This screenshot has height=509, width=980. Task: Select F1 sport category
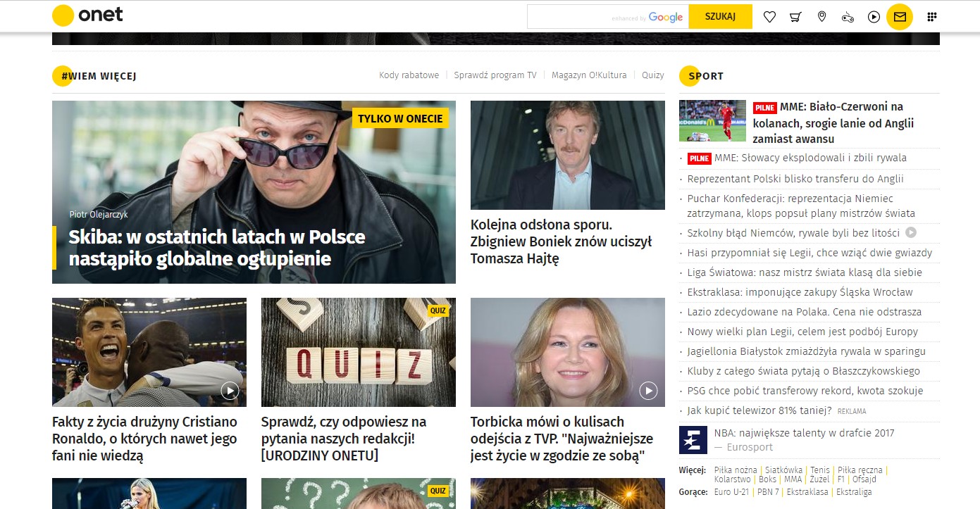point(841,479)
